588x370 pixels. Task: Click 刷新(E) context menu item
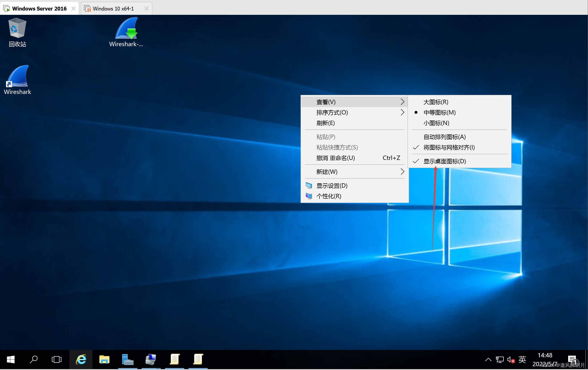pos(326,123)
